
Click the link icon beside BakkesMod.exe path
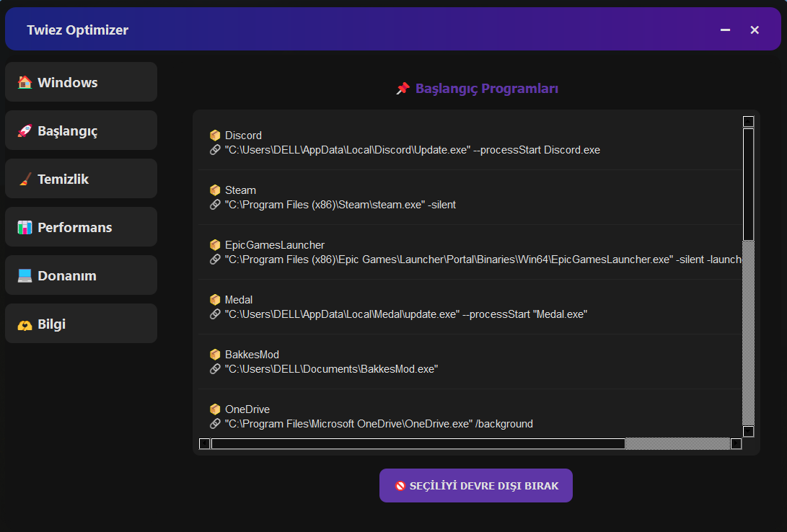tap(215, 369)
